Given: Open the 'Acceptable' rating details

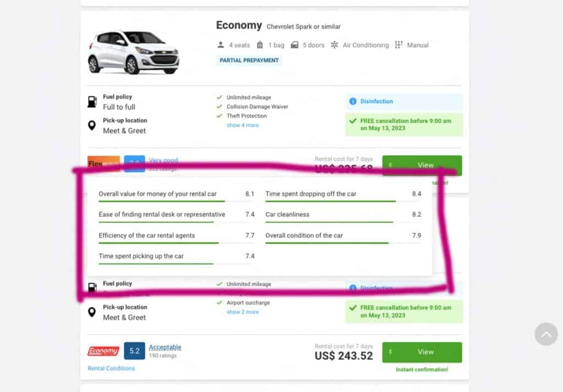Looking at the screenshot, I should tap(165, 347).
